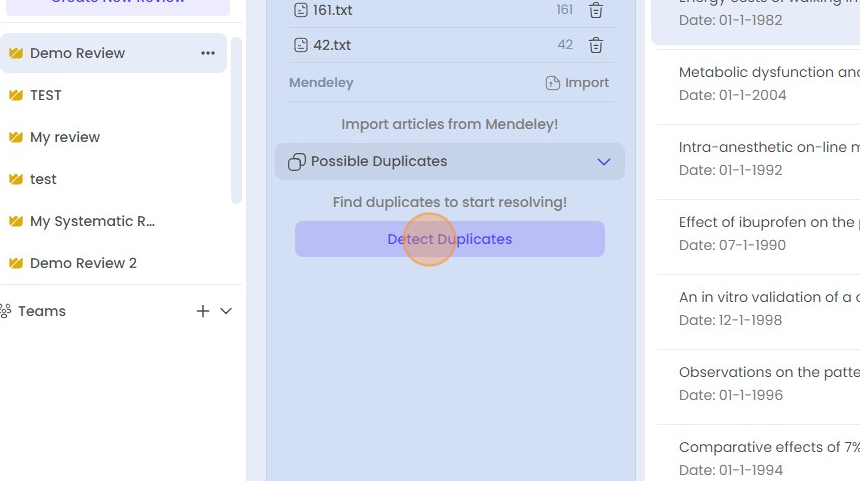The image size is (860, 481).
Task: Click the 161.txt file icon
Action: (x=301, y=10)
